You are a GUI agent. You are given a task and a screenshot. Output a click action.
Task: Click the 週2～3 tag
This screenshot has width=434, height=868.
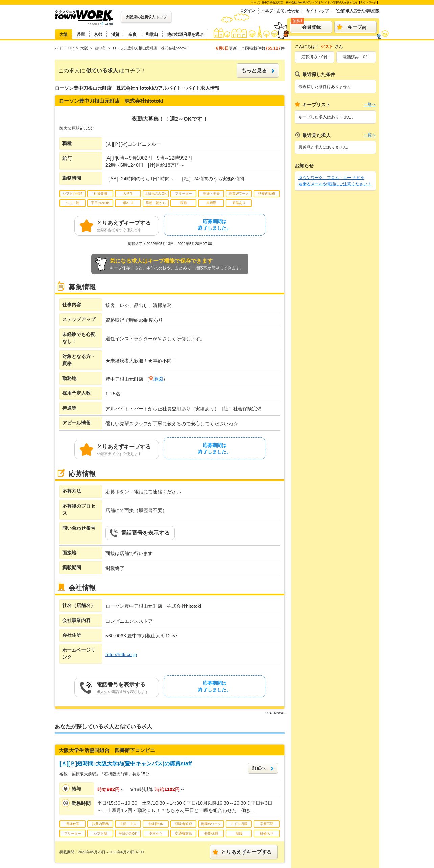click(128, 203)
